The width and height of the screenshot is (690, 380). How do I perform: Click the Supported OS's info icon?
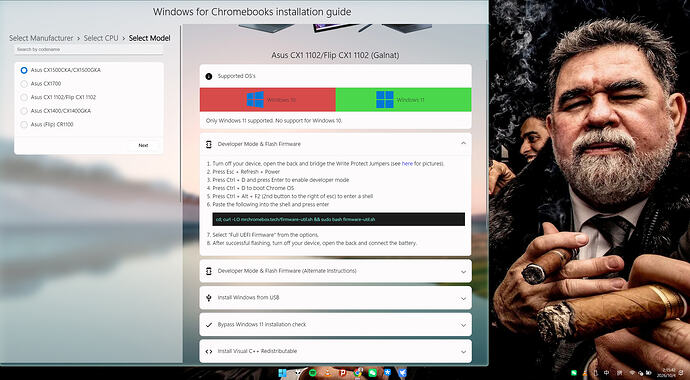209,76
